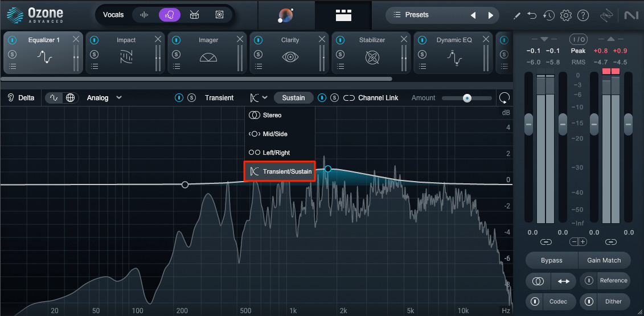Enable the Dither power toggle
644x316 pixels.
pos(589,302)
